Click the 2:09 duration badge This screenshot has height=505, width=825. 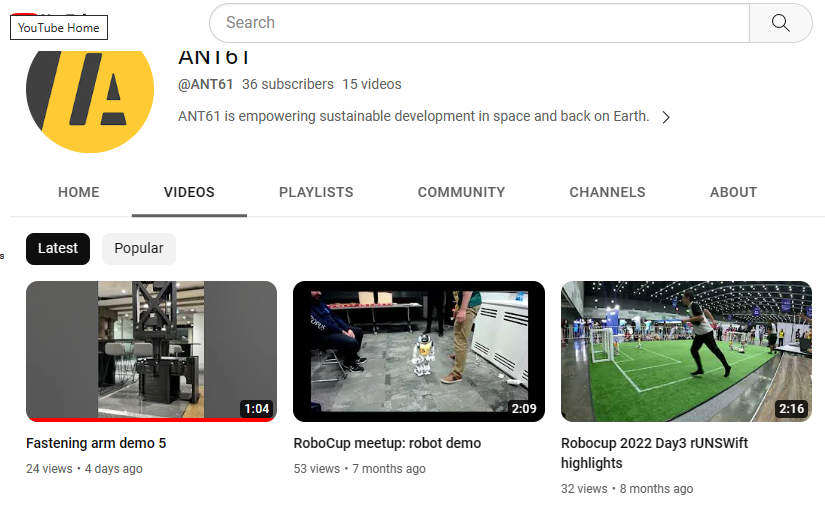pos(524,409)
